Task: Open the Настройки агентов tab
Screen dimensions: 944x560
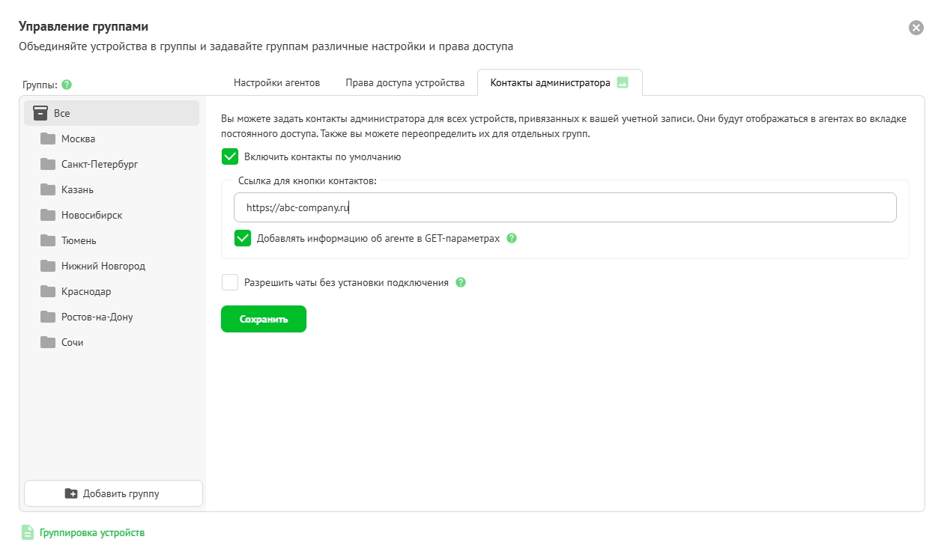Action: pyautogui.click(x=276, y=82)
